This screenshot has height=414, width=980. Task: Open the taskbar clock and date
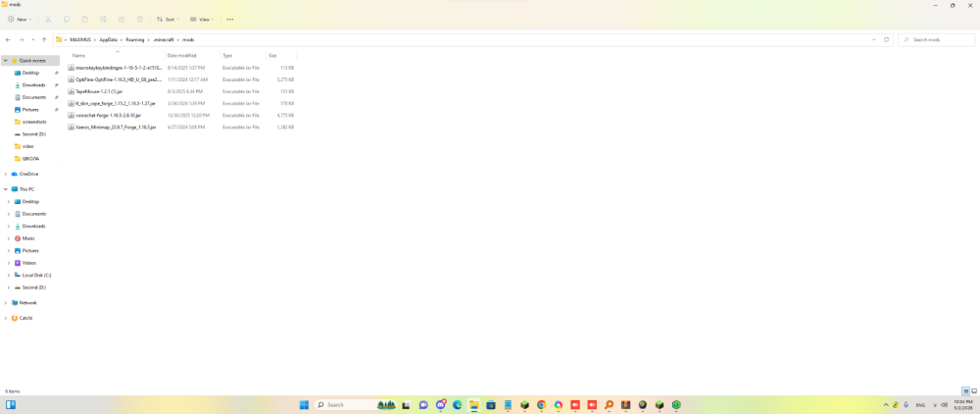pyautogui.click(x=962, y=404)
